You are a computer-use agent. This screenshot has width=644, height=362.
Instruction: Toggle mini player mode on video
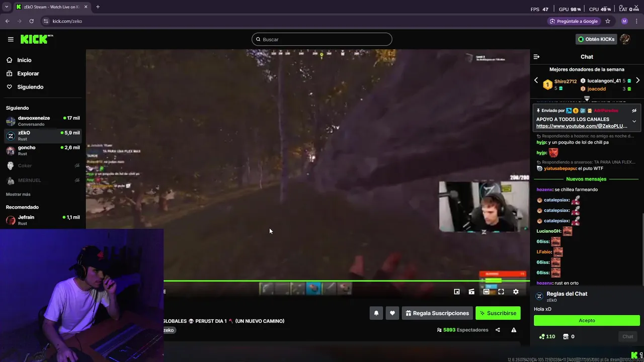457,292
